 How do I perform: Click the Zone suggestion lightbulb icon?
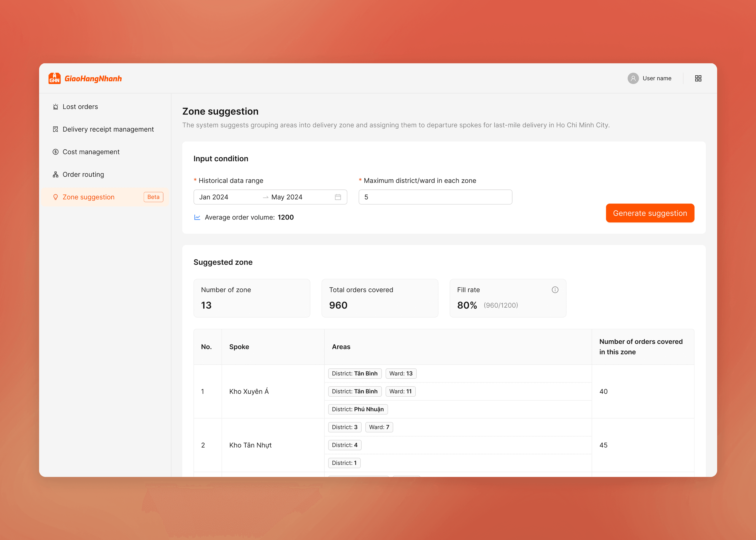[56, 197]
